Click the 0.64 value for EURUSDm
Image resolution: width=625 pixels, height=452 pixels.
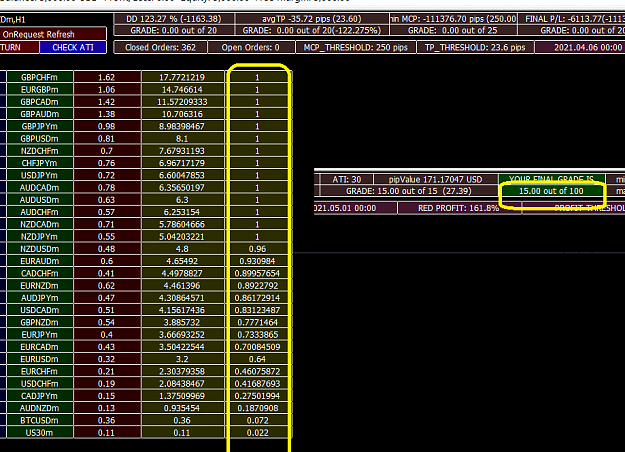pos(257,359)
